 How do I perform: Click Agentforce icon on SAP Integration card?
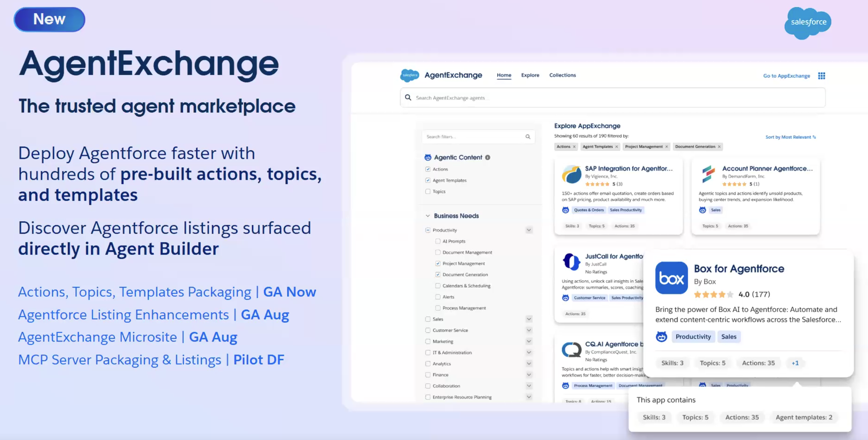(x=565, y=210)
